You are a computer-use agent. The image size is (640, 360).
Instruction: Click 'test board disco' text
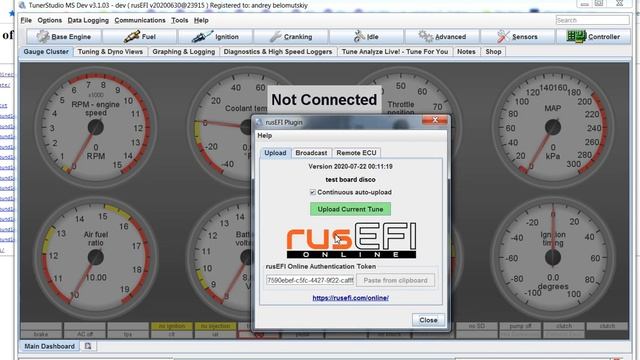[350, 180]
